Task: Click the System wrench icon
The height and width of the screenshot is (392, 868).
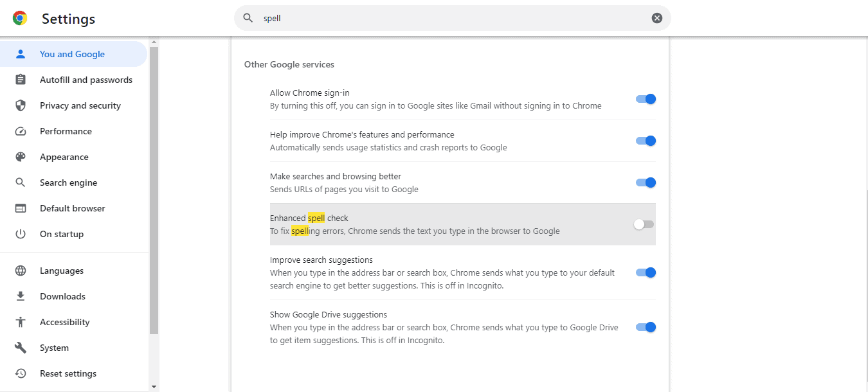Action: (x=21, y=348)
